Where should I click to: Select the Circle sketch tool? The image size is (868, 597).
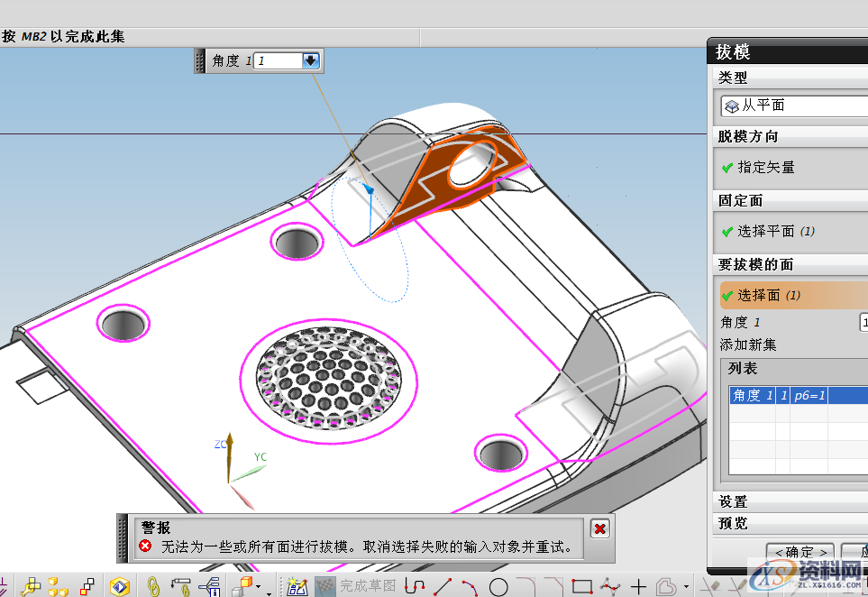[x=498, y=587]
